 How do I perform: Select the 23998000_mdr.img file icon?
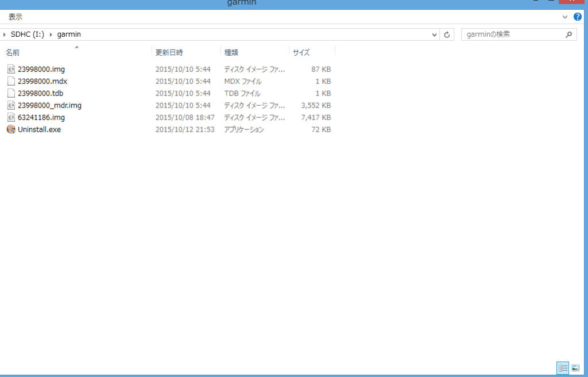pos(11,105)
